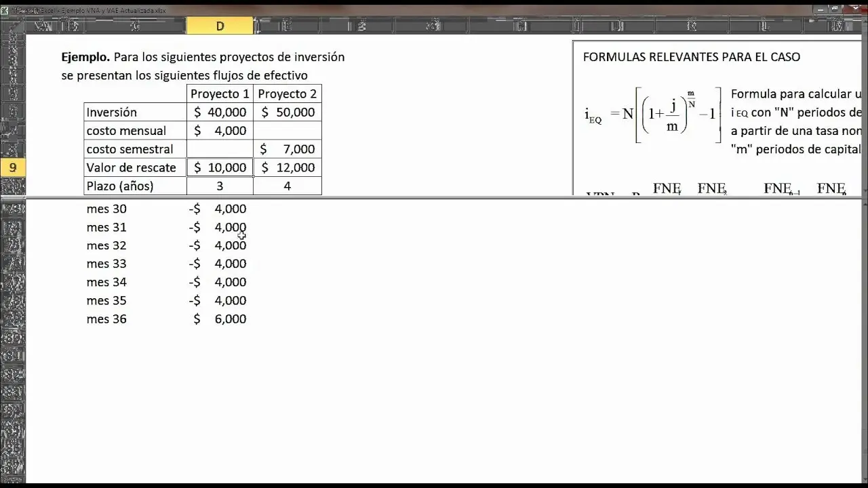The image size is (868, 488).
Task: Select the Plazo cell showing '4'
Action: point(288,186)
